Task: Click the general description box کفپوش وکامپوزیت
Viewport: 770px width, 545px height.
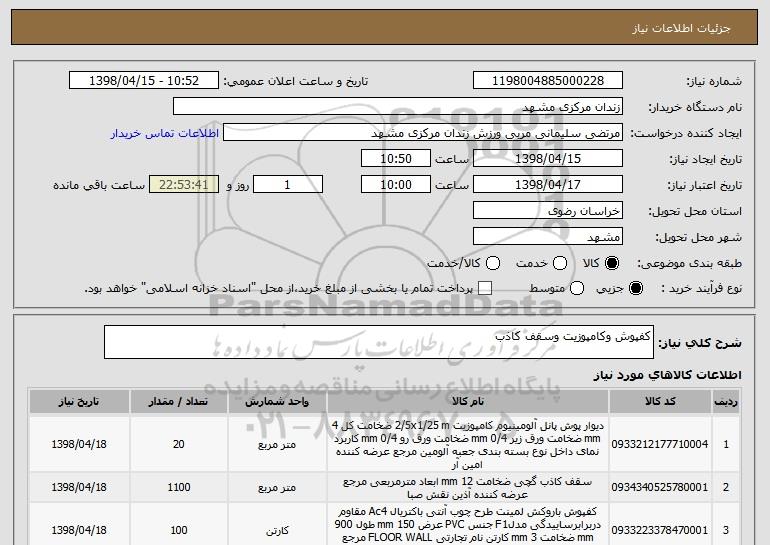Action: click(379, 342)
